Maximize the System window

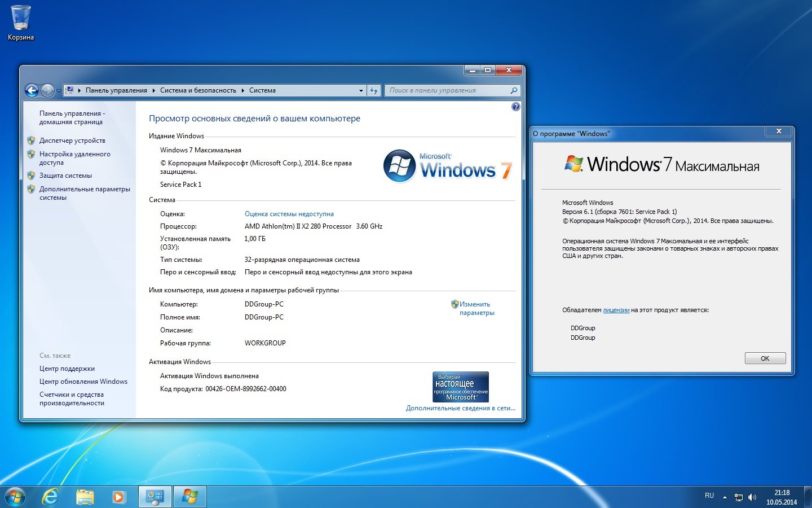488,70
